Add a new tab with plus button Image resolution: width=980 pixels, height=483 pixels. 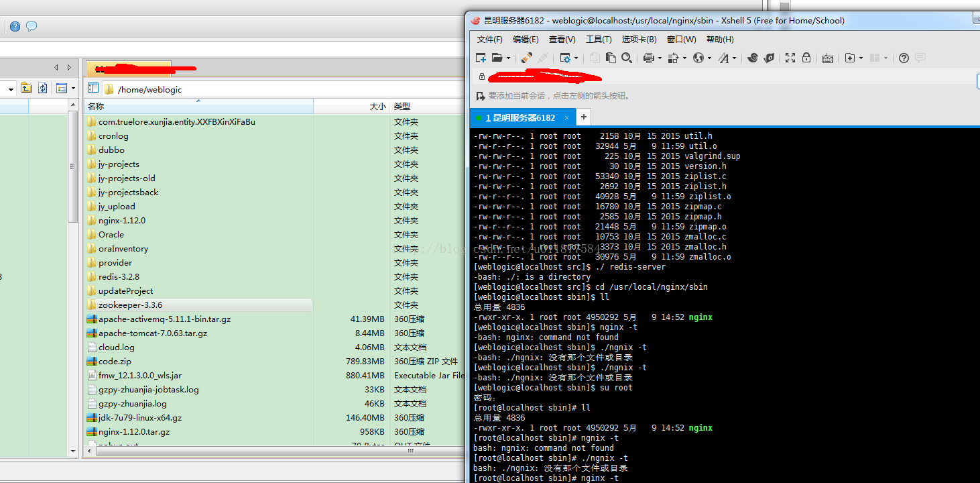coord(583,117)
